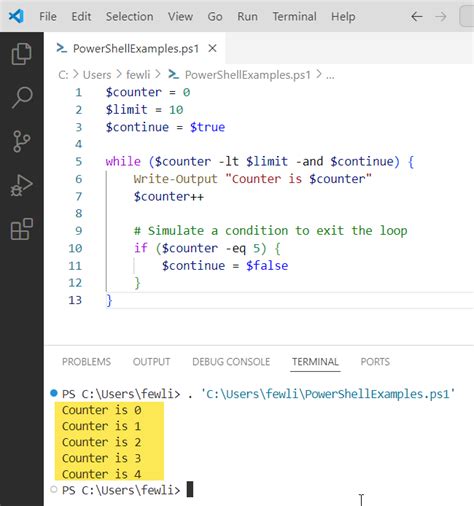
Task: Open the Terminal menu
Action: point(295,16)
